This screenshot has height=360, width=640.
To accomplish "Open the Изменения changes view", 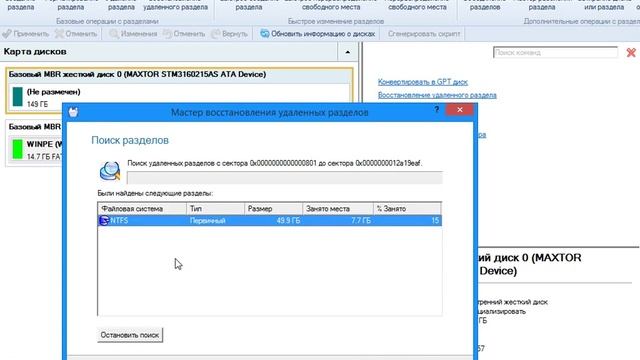I will (x=133, y=34).
